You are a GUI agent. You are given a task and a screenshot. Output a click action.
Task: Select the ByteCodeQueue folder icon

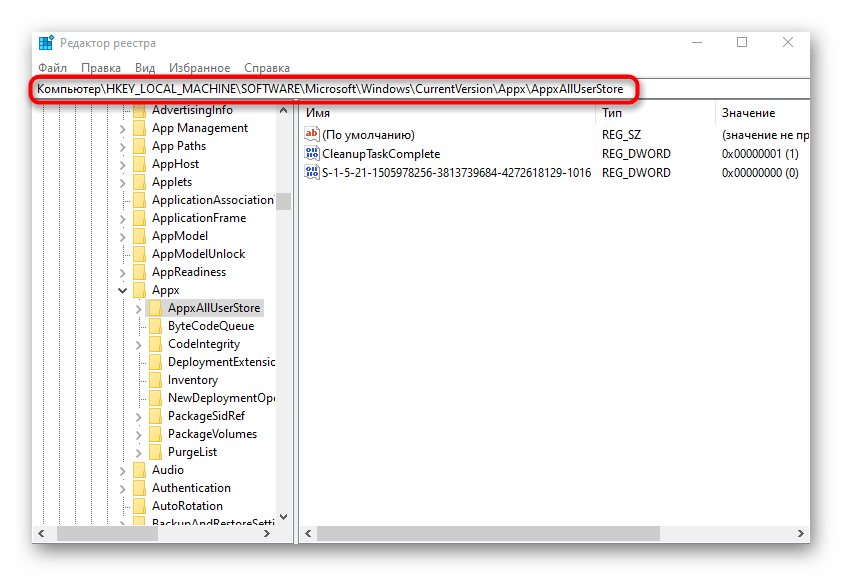click(x=156, y=326)
